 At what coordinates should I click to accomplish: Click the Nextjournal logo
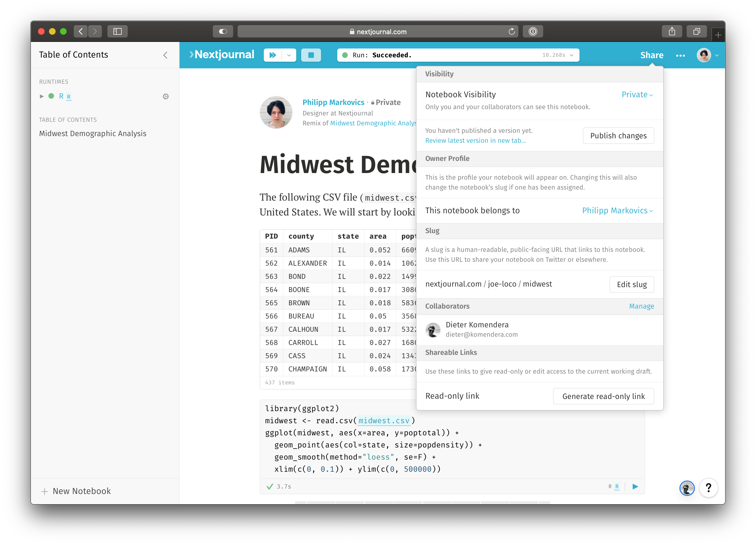click(x=222, y=54)
